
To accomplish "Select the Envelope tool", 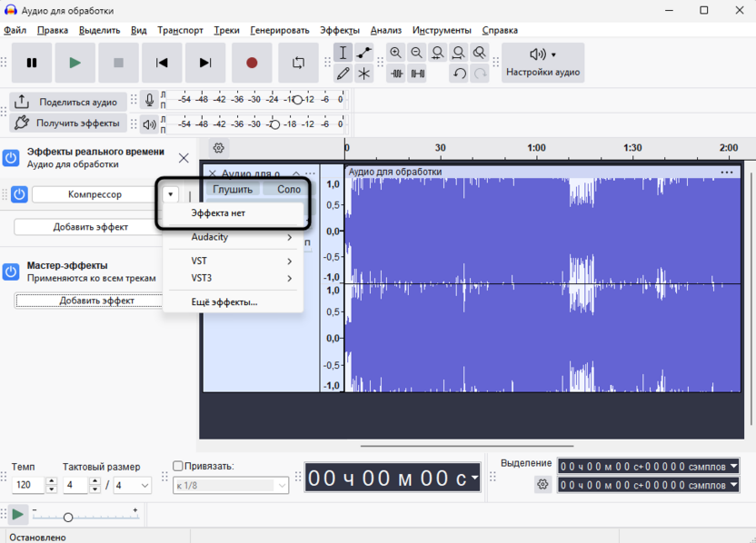I will (364, 53).
